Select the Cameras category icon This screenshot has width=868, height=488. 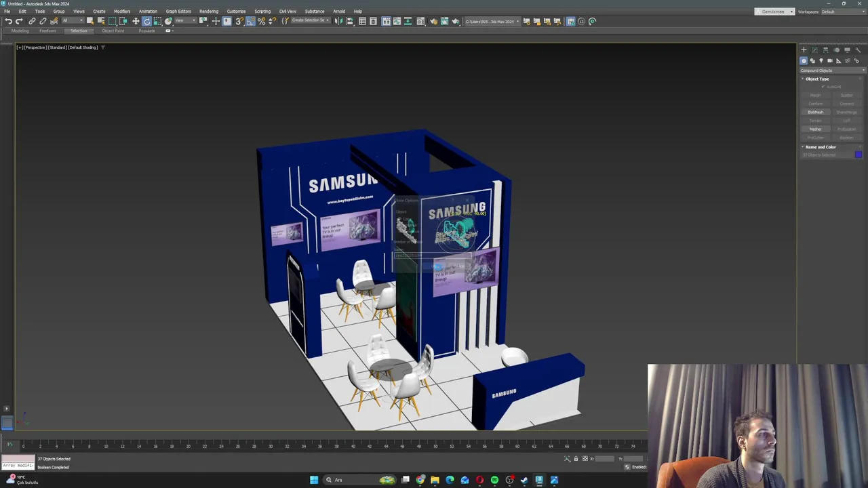830,60
